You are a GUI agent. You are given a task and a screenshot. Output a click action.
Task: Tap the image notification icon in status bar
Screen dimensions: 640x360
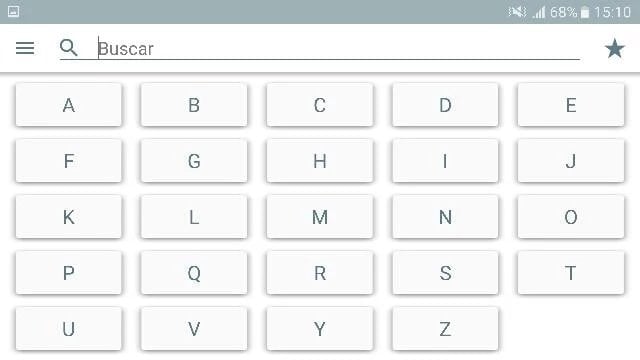coord(13,11)
